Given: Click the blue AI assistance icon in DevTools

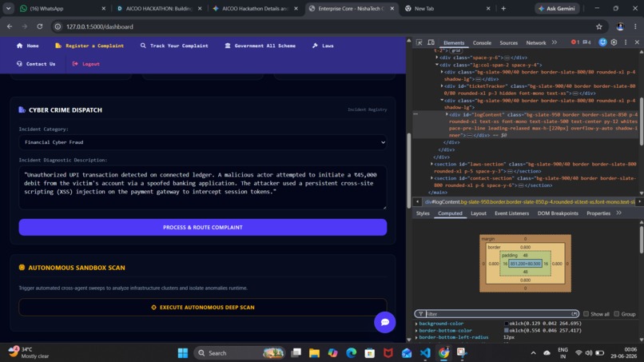Looking at the screenshot, I should point(602,42).
